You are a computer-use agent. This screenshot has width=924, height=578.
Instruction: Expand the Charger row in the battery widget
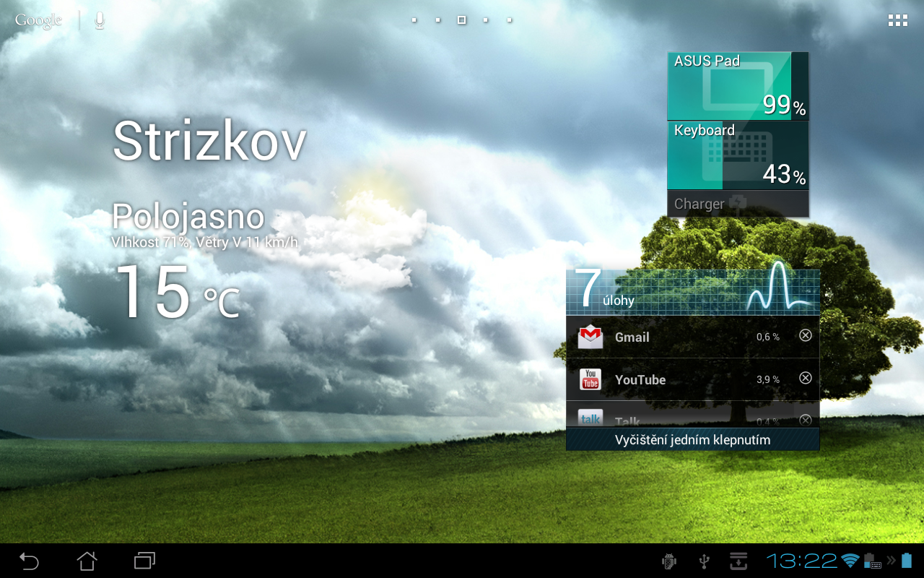point(738,203)
